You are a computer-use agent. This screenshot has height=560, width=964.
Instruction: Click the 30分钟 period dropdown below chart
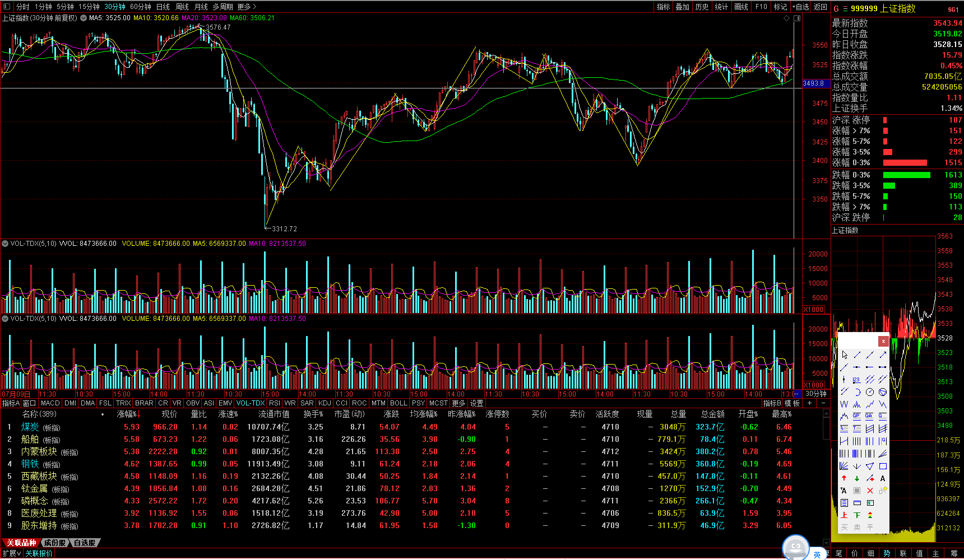tap(816, 394)
